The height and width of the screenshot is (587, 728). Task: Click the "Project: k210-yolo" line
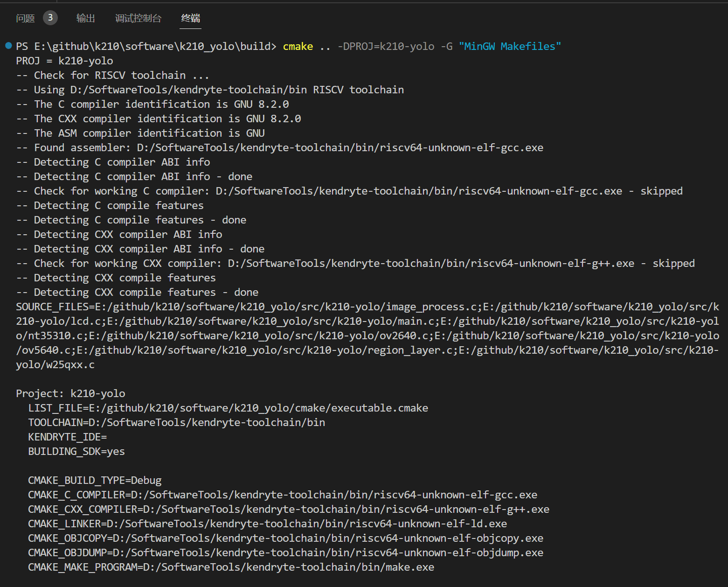[70, 394]
